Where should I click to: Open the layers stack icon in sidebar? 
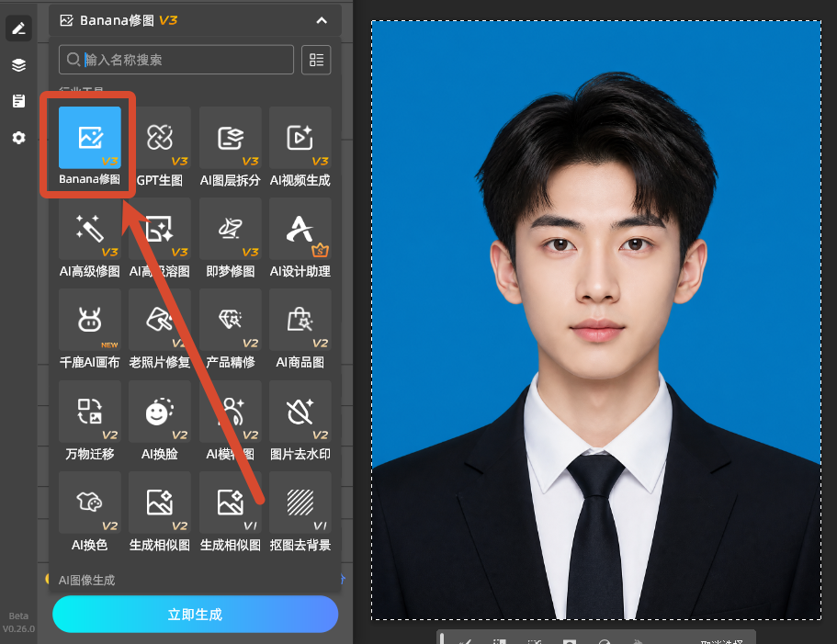(18, 65)
